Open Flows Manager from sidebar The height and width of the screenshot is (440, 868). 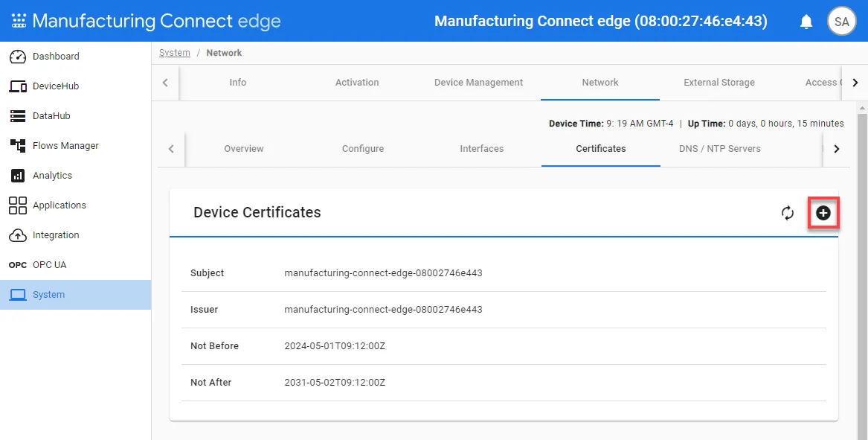75,146
